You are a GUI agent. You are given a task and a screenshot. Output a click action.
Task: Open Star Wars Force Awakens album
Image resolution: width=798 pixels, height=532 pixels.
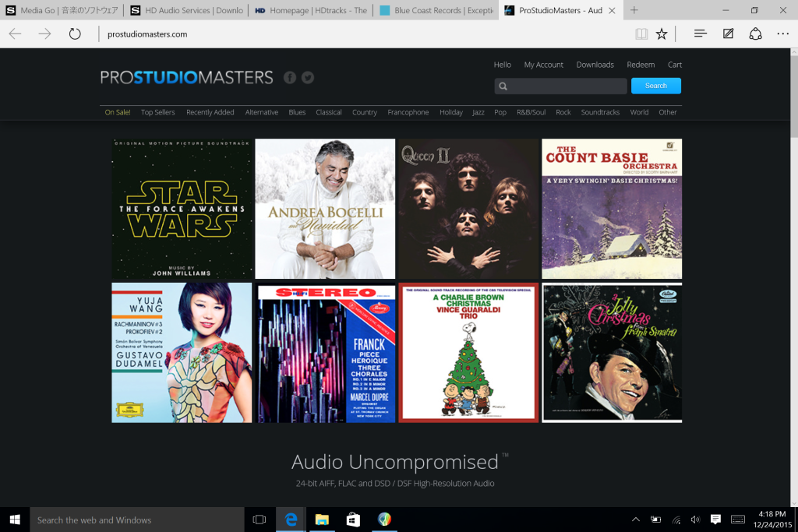pos(182,209)
